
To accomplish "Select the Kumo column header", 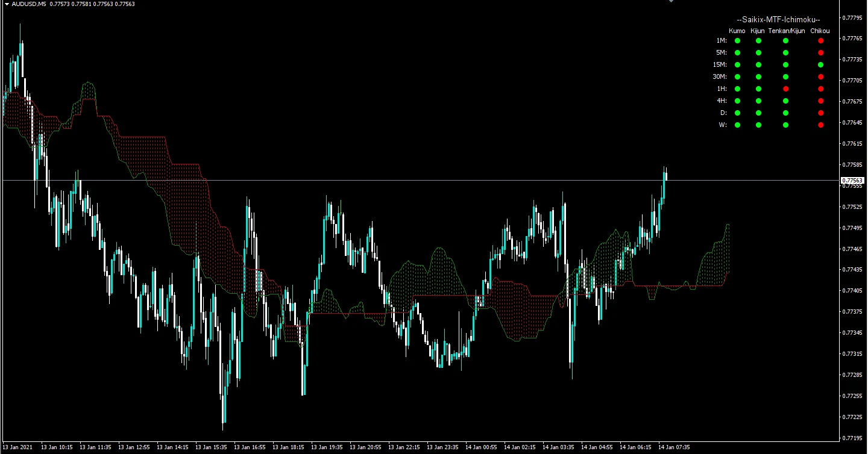I will point(737,31).
